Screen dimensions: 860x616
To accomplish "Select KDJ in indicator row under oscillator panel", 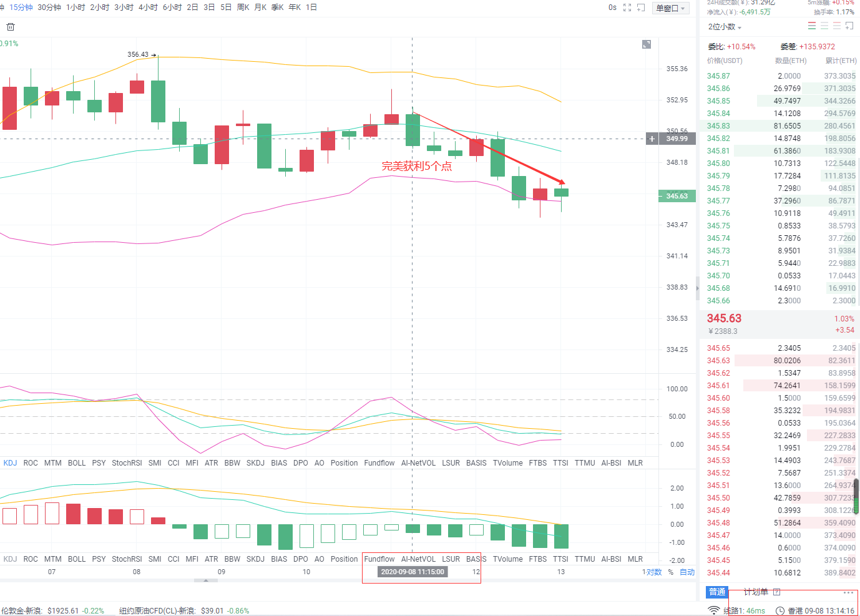I will (x=11, y=463).
